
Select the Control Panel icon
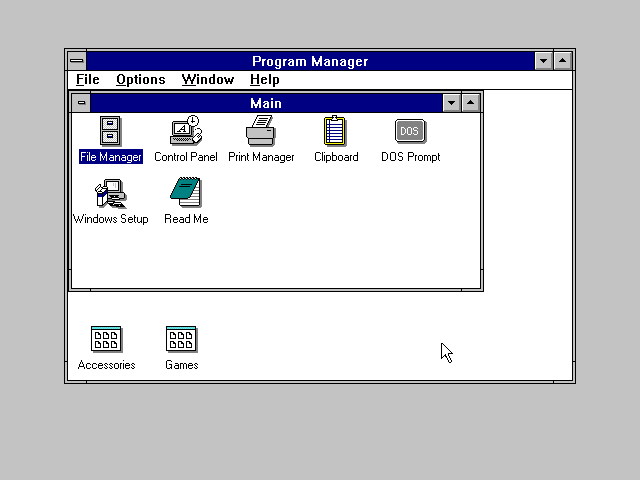point(186,130)
